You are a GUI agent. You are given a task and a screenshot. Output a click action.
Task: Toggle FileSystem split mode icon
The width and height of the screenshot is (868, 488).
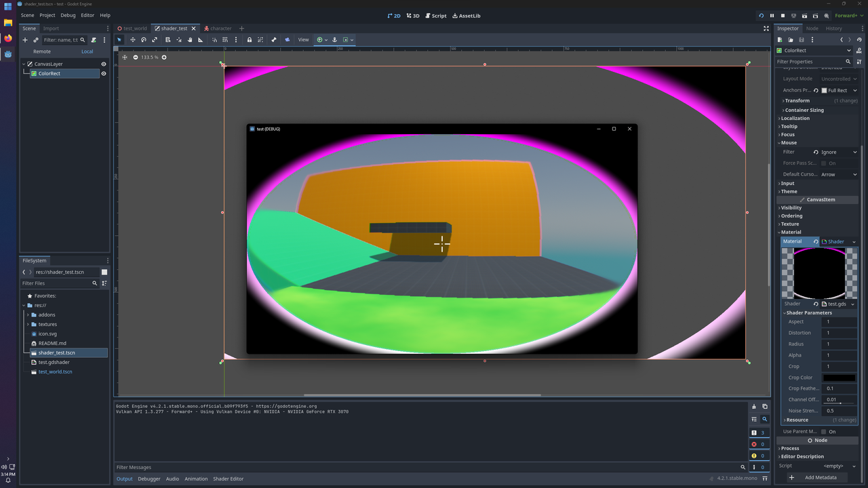coord(104,272)
